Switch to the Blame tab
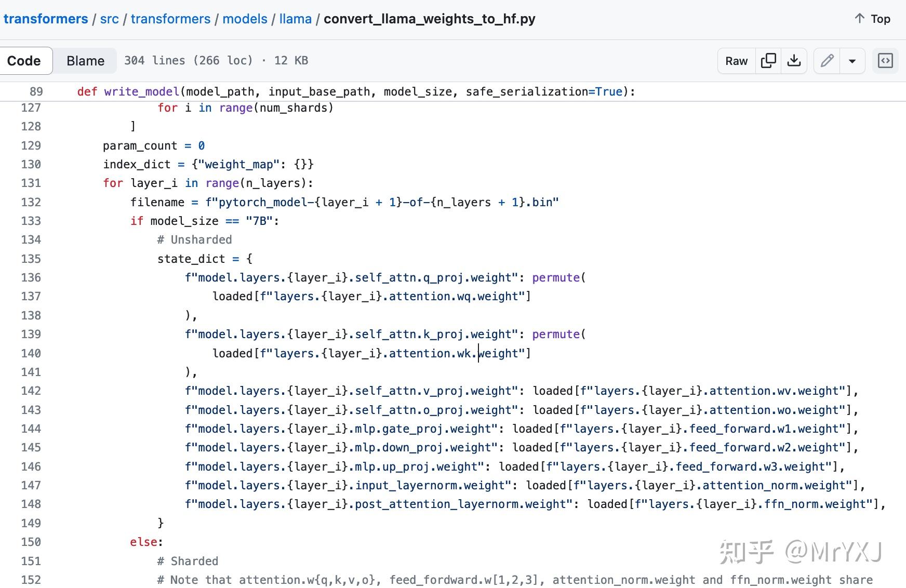This screenshot has height=588, width=906. pyautogui.click(x=85, y=61)
